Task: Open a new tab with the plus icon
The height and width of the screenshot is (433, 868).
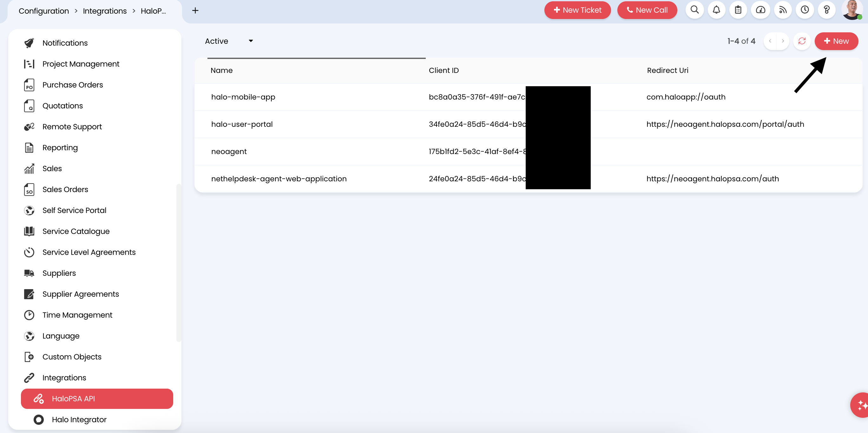Action: [x=195, y=10]
